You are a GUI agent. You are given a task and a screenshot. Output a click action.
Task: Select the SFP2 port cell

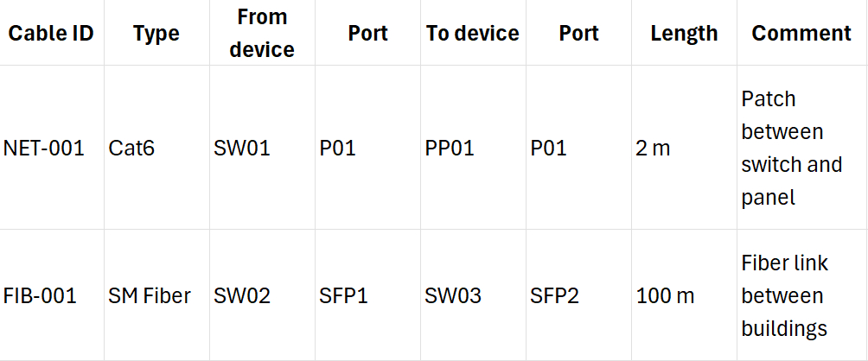[555, 296]
